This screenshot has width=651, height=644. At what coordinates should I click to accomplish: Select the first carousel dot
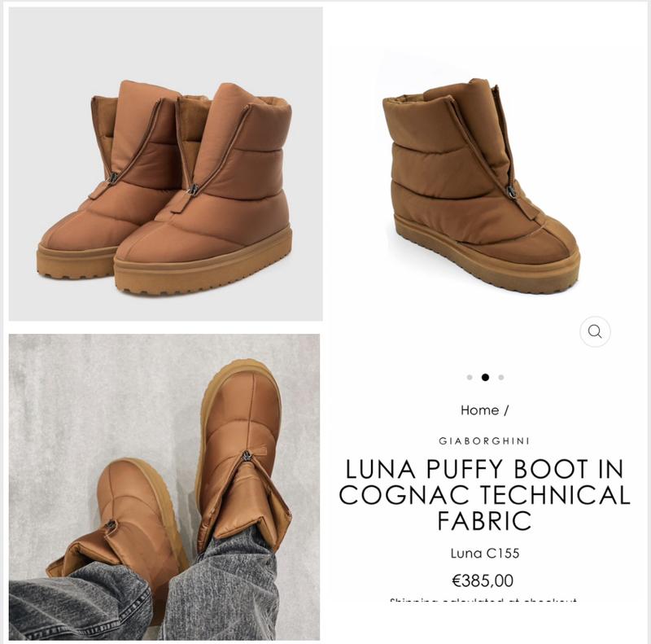[470, 377]
